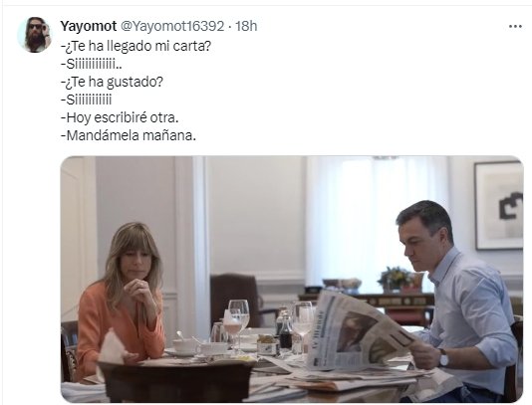Click the first 'Siiiiiiiiiiii..' reply line
Image resolution: width=532 pixels, height=405 pixels.
coord(92,64)
